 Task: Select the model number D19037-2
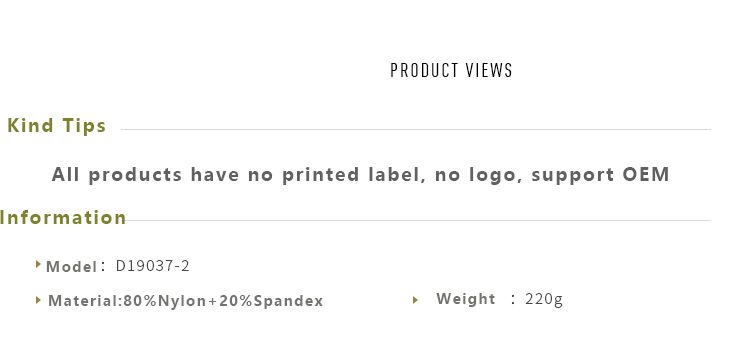pyautogui.click(x=153, y=266)
